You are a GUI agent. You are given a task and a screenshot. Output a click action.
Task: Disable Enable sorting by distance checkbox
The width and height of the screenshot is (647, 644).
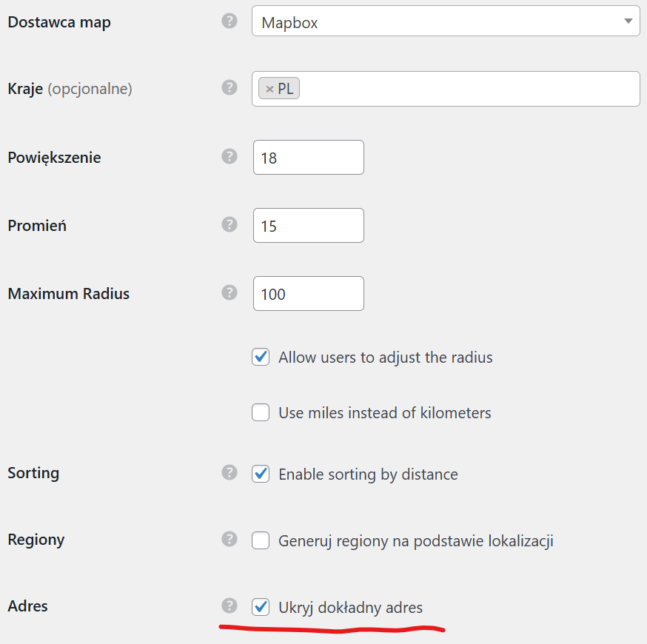click(261, 474)
